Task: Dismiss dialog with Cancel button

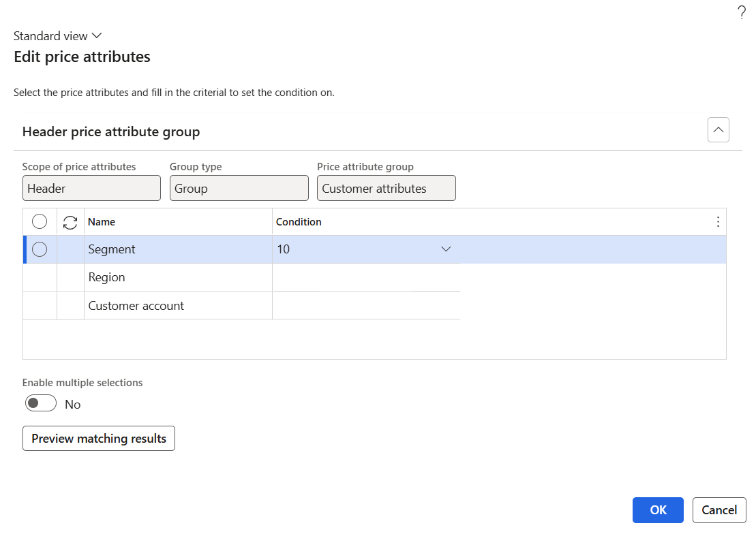Action: [719, 510]
